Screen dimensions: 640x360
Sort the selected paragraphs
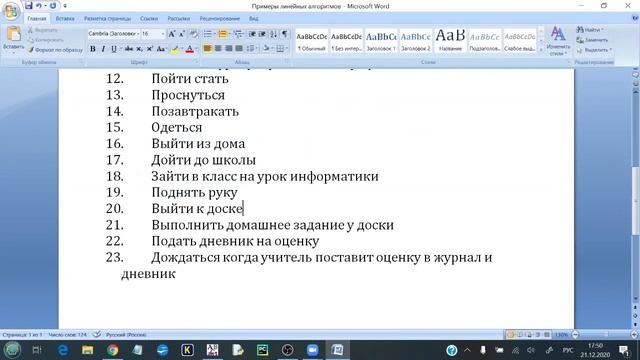click(x=273, y=34)
